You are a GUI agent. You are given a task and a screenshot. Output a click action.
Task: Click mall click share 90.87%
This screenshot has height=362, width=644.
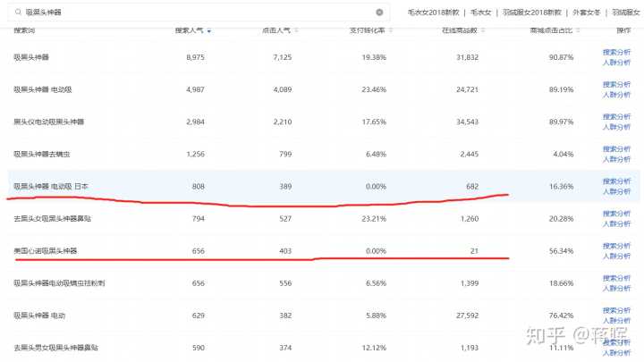click(x=561, y=57)
